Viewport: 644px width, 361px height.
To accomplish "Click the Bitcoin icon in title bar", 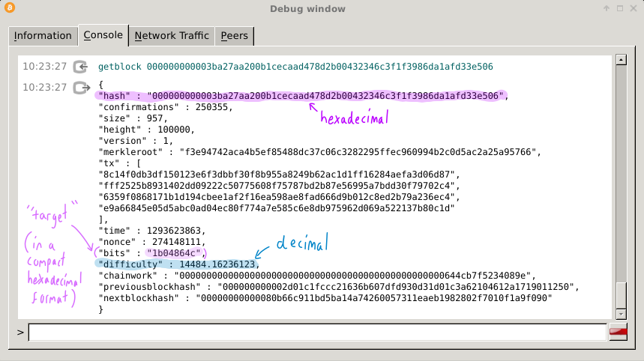I will (x=9, y=8).
